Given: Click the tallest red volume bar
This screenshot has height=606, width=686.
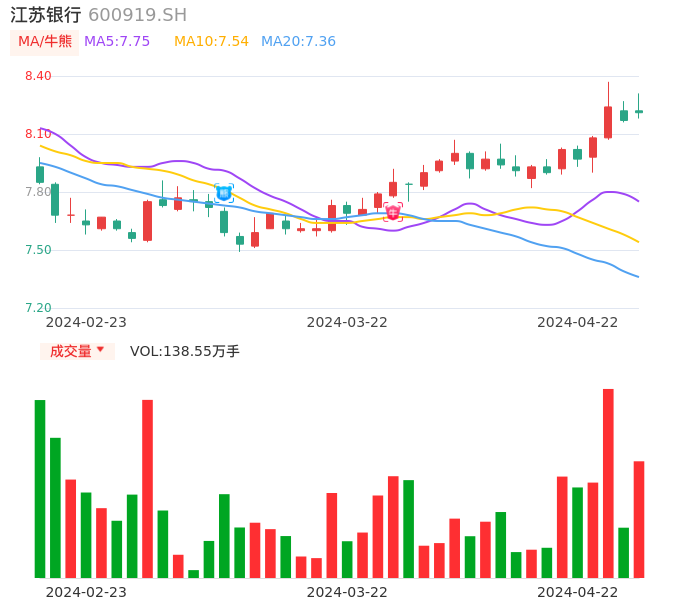Looking at the screenshot, I should (x=608, y=483).
